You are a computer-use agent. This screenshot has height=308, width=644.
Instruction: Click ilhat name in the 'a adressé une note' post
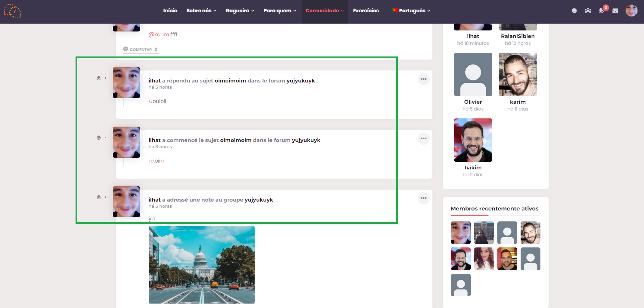click(x=155, y=200)
